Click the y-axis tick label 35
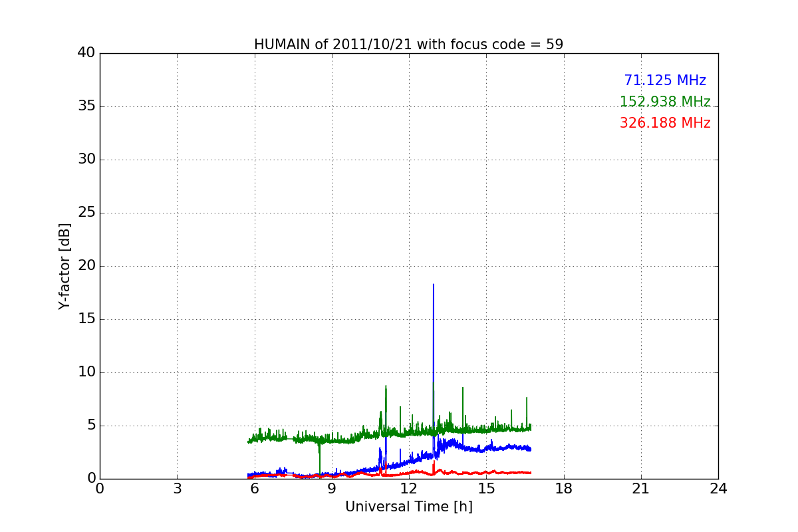This screenshot has height=532, width=798. (86, 106)
